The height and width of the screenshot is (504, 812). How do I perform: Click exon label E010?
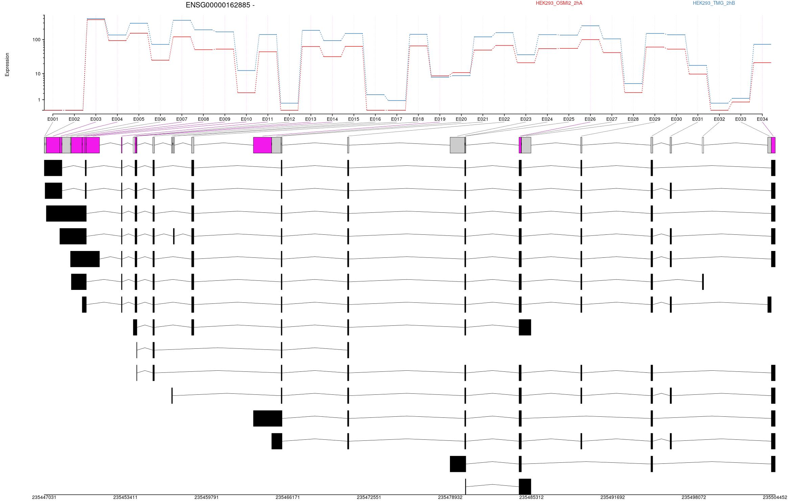coord(246,119)
